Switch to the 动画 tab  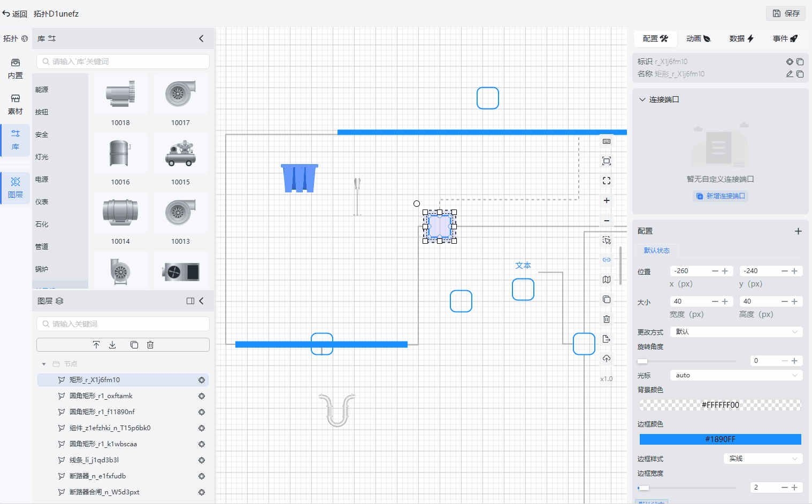point(698,39)
